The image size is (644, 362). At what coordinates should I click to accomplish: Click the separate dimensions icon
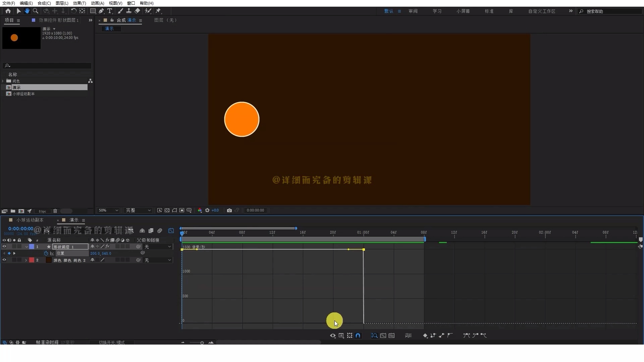pyautogui.click(x=408, y=336)
